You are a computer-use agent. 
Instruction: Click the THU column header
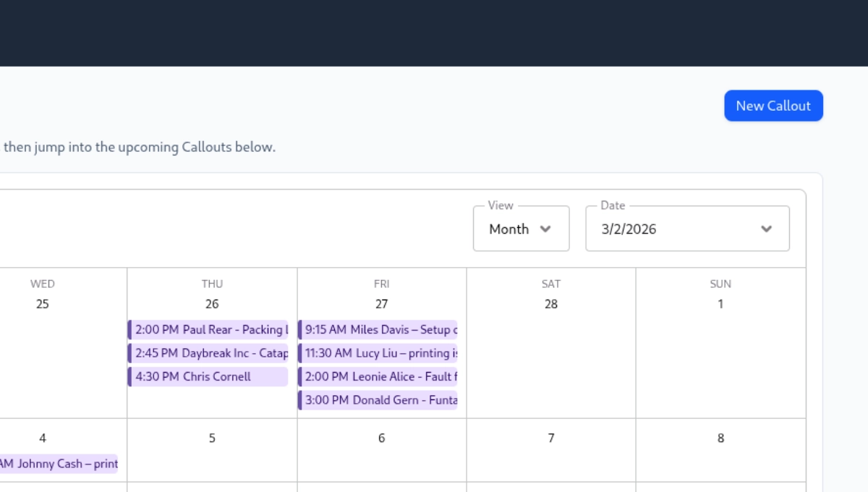212,284
